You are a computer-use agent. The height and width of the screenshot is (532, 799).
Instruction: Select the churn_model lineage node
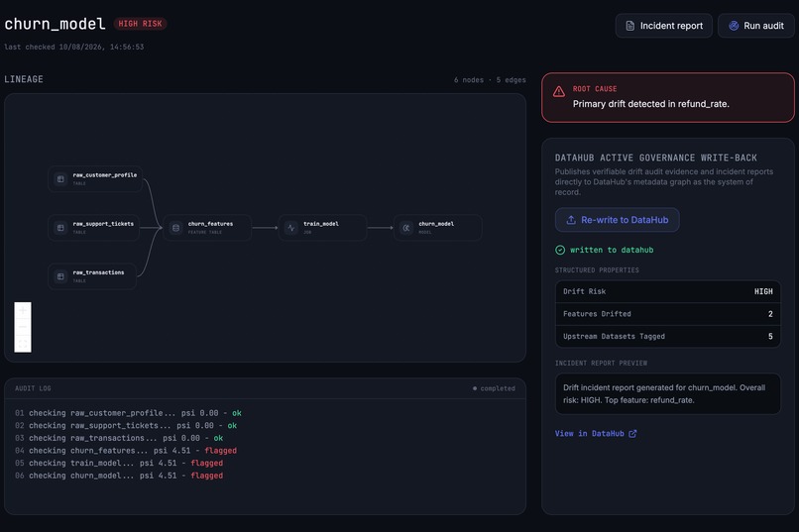click(x=438, y=228)
